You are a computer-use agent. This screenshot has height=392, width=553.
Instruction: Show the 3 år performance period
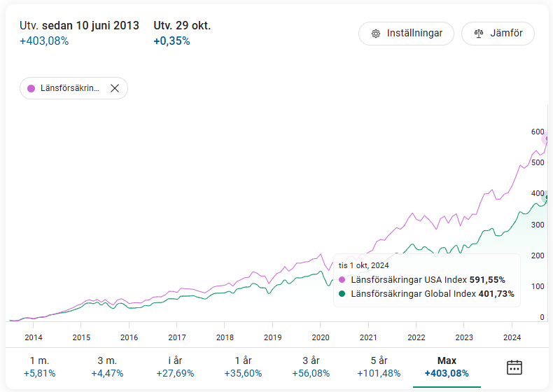pos(310,367)
